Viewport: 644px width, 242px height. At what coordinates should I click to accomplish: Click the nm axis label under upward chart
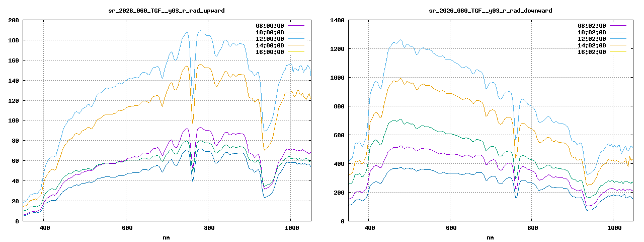click(x=167, y=237)
